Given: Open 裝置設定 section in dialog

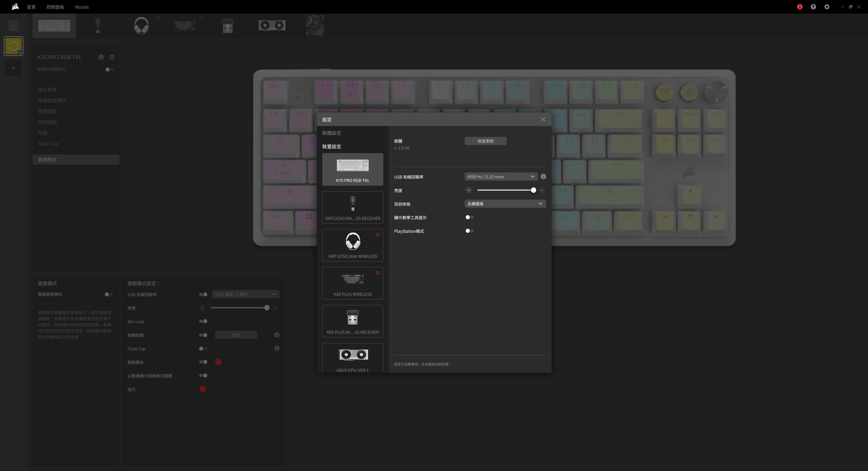Looking at the screenshot, I should point(332,146).
